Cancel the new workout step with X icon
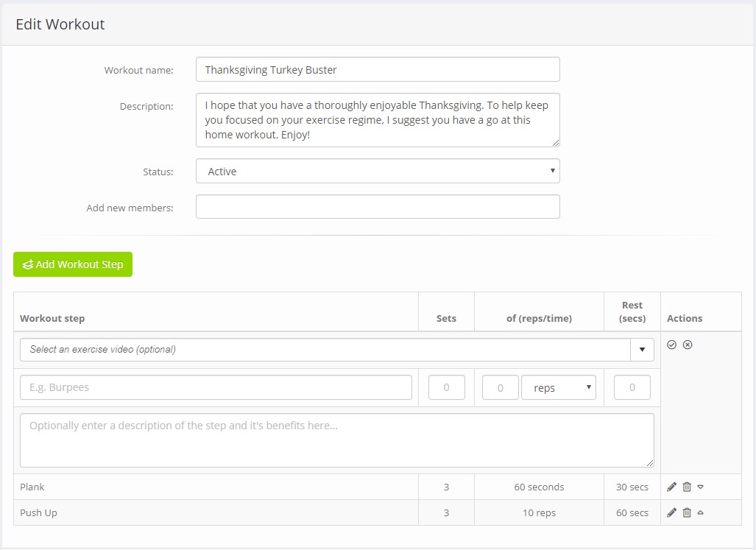Image resolution: width=756 pixels, height=550 pixels. 688,345
